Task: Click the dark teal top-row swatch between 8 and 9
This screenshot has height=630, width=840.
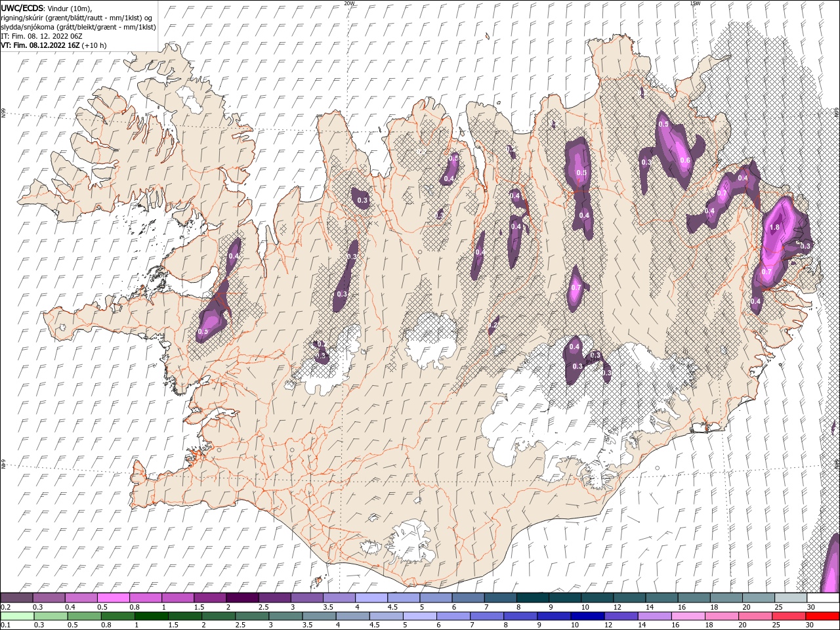Action: (533, 598)
